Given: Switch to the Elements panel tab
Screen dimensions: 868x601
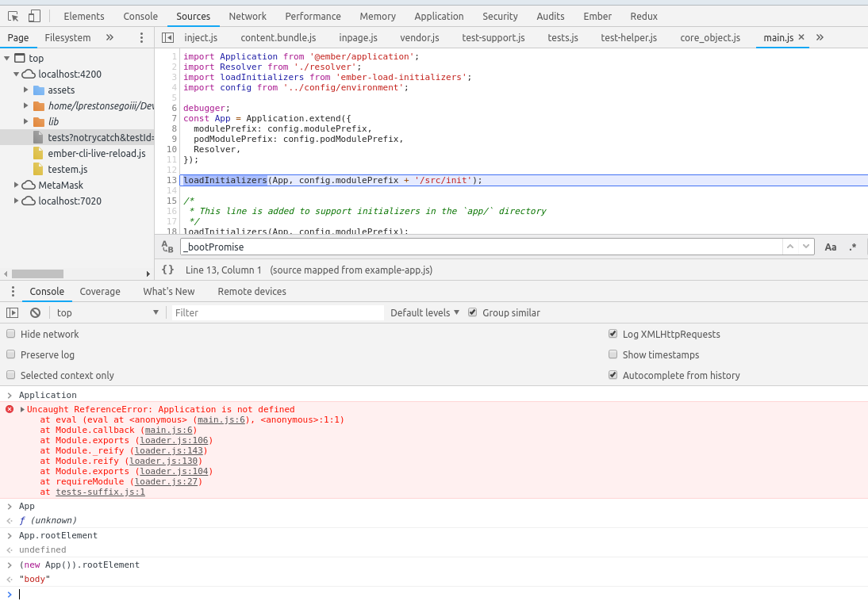Looking at the screenshot, I should point(83,17).
